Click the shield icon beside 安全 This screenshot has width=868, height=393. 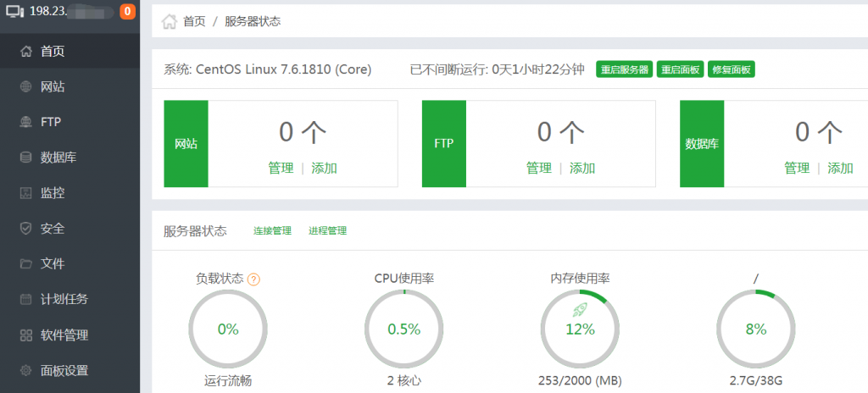pos(25,229)
